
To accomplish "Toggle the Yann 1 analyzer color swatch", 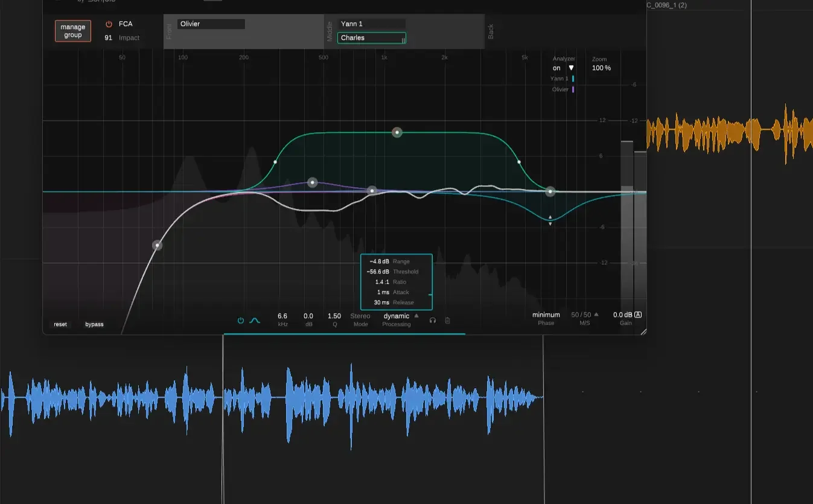I will (573, 78).
